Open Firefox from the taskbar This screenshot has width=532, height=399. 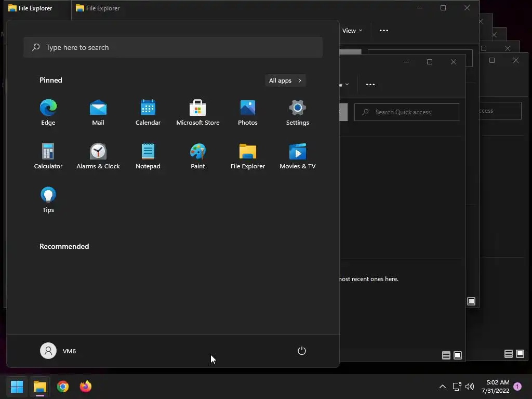tap(86, 387)
